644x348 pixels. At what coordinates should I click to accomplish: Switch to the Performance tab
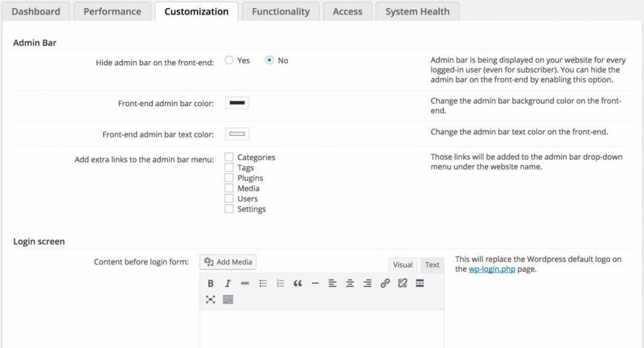point(113,11)
